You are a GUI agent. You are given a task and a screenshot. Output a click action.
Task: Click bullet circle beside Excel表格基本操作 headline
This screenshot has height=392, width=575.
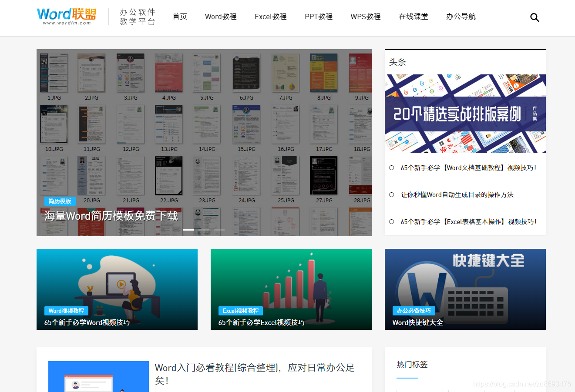[391, 221]
